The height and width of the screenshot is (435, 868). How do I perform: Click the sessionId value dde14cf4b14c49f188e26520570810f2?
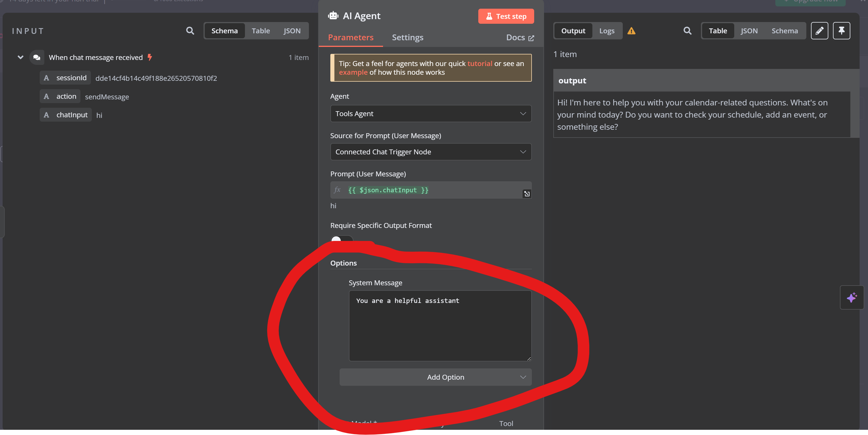coord(156,78)
